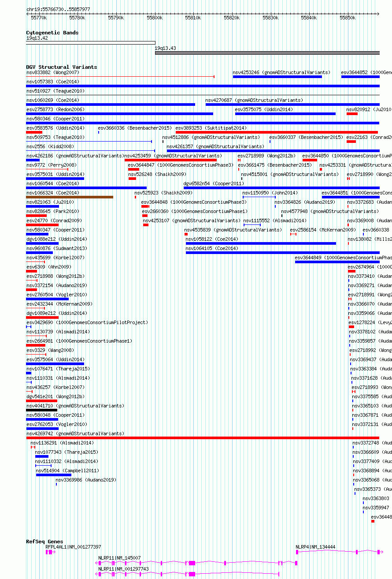Screen dimensions: 392x579
Task: Select nsv3369986 (Audano2019) variant
Action: pos(86,480)
